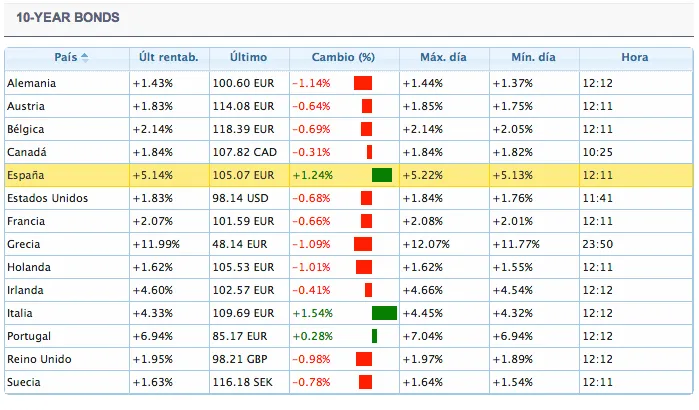The height and width of the screenshot is (410, 699).
Task: Click the small green bar for Portugal
Action: click(374, 336)
